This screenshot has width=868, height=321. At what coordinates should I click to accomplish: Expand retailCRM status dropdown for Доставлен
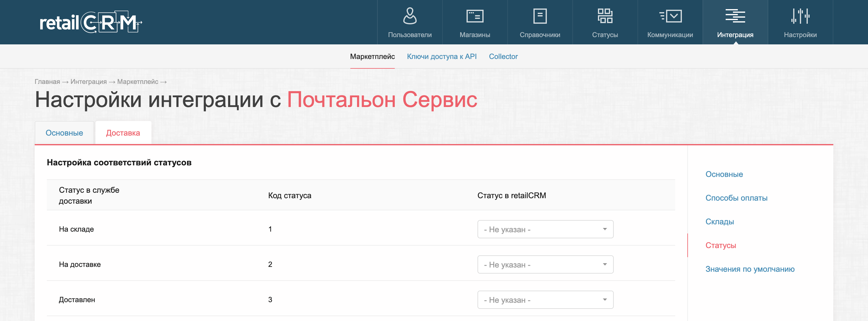545,300
